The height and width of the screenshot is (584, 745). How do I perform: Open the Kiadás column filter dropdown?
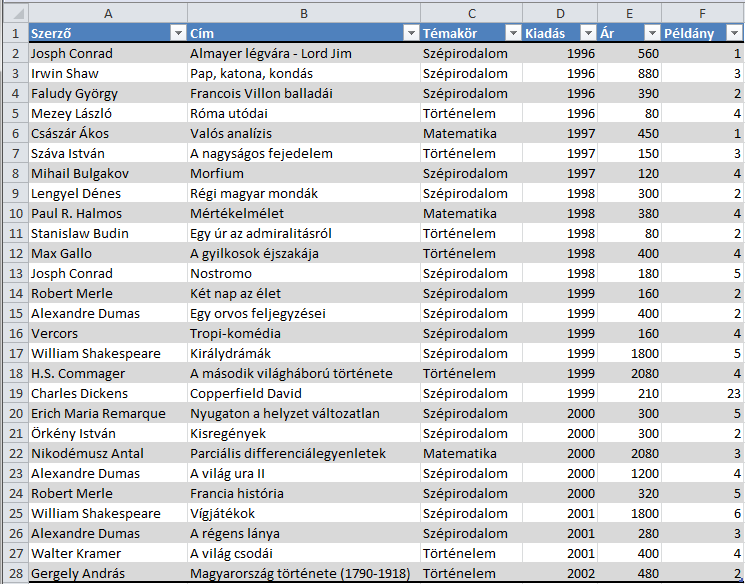point(589,33)
